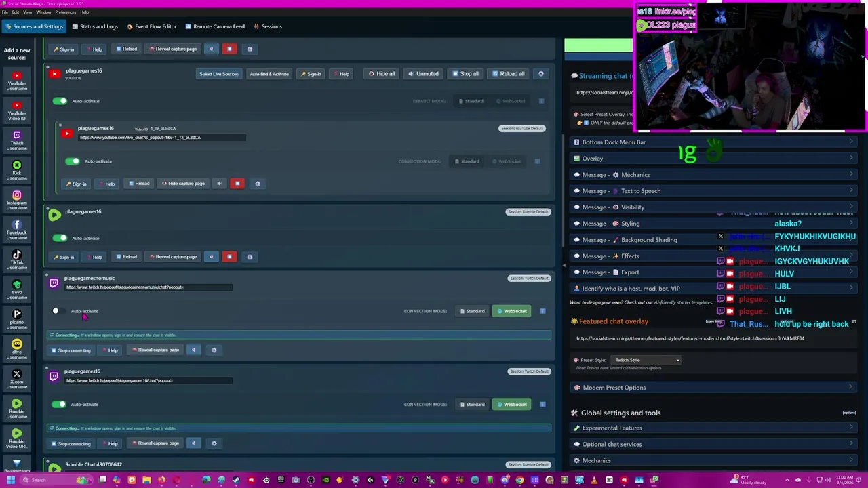Expand Optional chat services section
The image size is (868, 488).
[713, 445]
